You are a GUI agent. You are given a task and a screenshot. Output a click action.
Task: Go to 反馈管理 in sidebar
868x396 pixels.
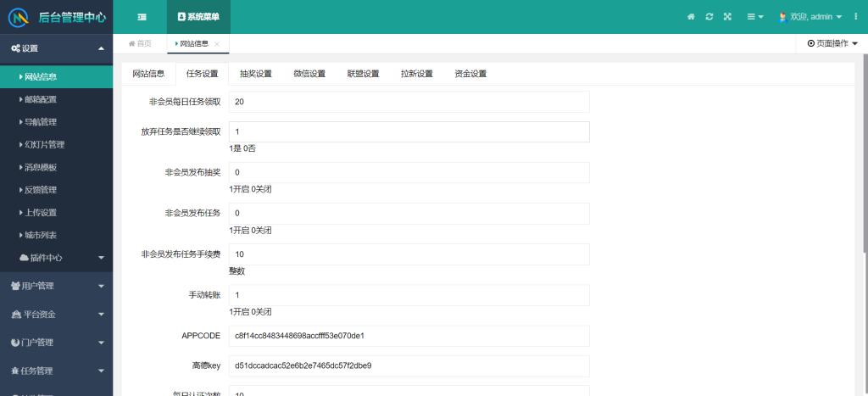(x=57, y=190)
